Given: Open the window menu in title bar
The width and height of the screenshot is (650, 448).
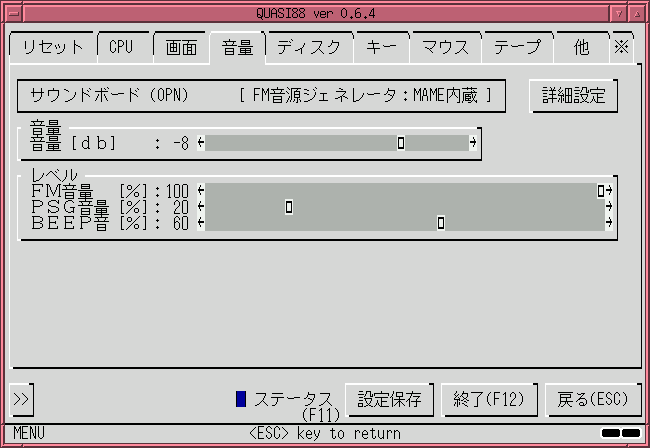Looking at the screenshot, I should click(x=15, y=13).
